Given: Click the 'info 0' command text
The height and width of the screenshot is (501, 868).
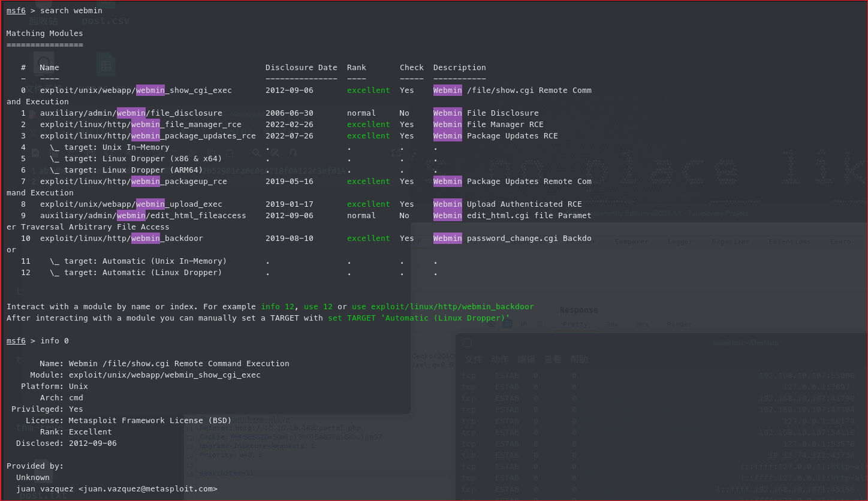Looking at the screenshot, I should coord(55,340).
